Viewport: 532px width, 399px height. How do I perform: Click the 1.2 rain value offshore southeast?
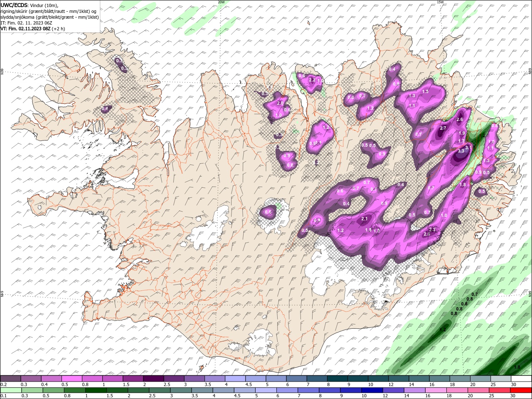[443, 330]
